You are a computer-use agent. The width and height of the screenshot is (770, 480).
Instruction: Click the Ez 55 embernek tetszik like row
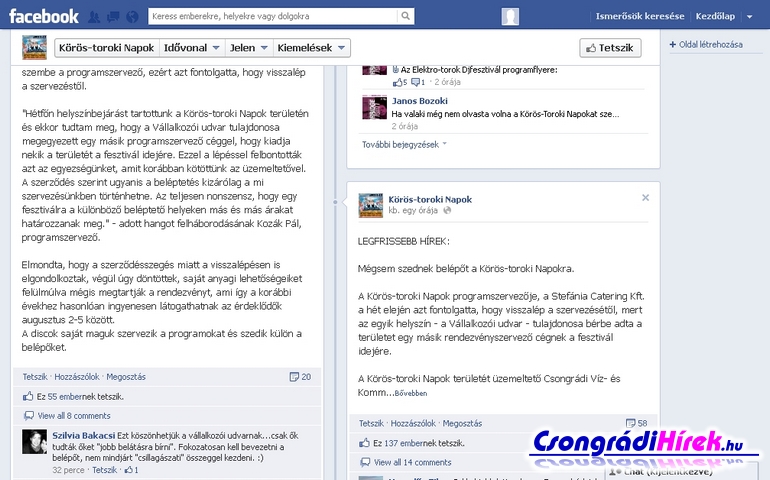click(167, 396)
